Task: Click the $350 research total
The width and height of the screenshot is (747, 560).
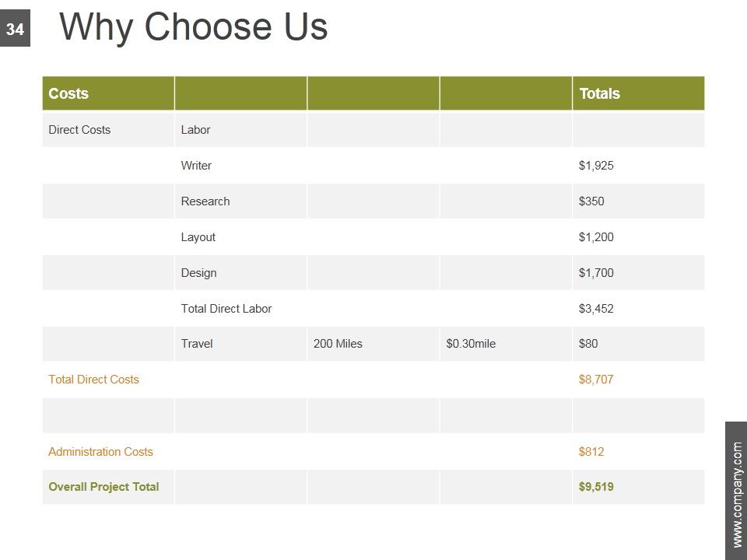Action: [591, 201]
